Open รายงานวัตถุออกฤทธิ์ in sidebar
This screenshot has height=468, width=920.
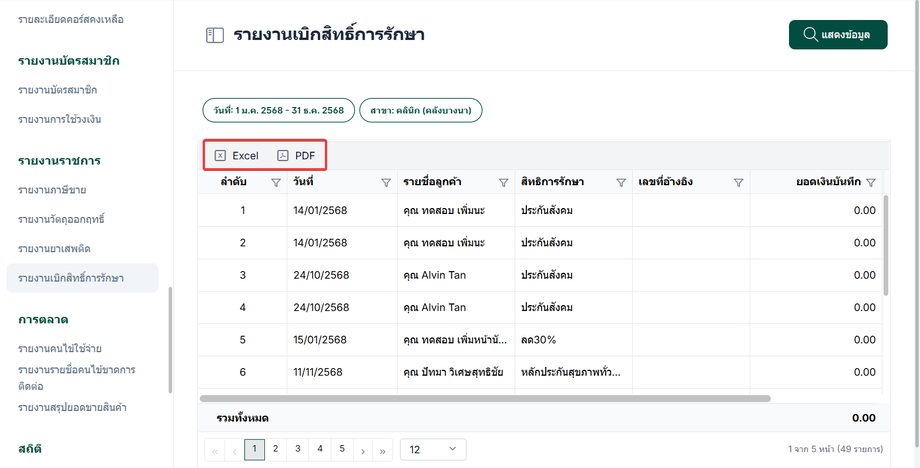(61, 219)
